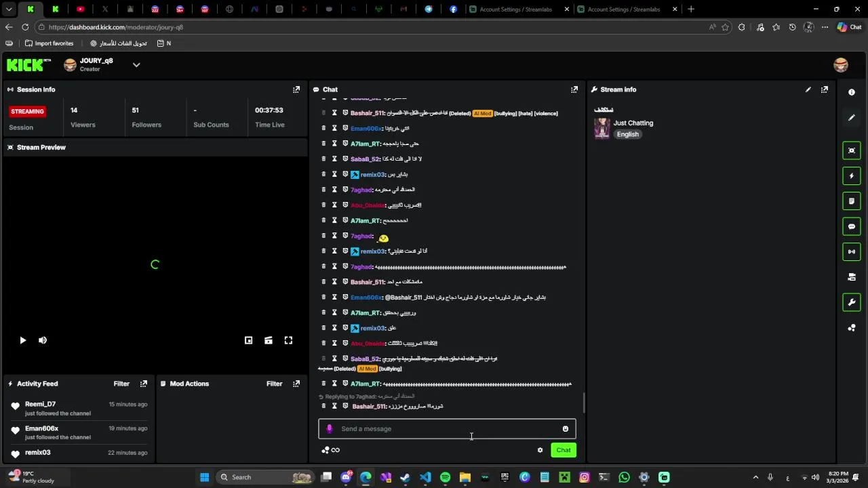Screen dimensions: 868x488
Task: Focus the Send a message input field
Action: pos(448,428)
